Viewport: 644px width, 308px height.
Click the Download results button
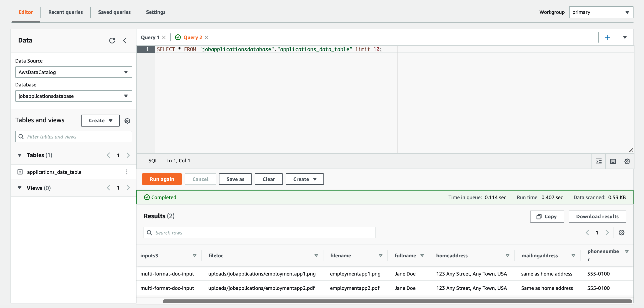coord(597,216)
